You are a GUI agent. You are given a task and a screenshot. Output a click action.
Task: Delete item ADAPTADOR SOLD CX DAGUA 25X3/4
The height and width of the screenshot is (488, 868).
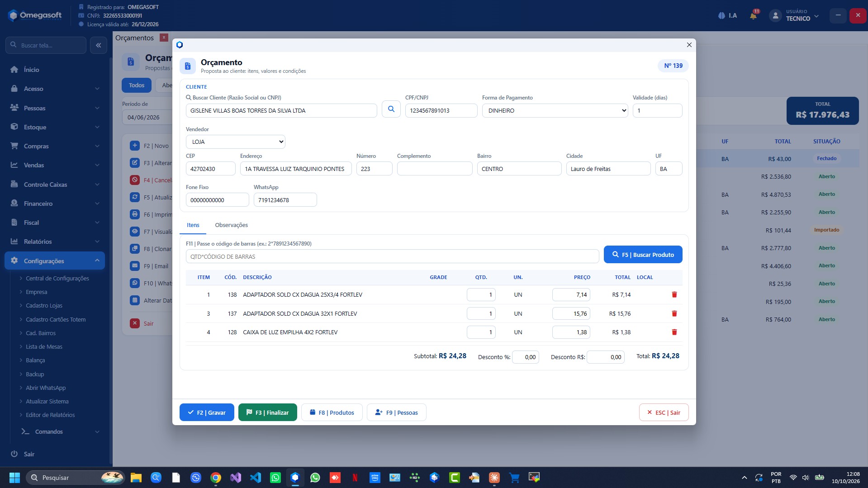(x=674, y=295)
